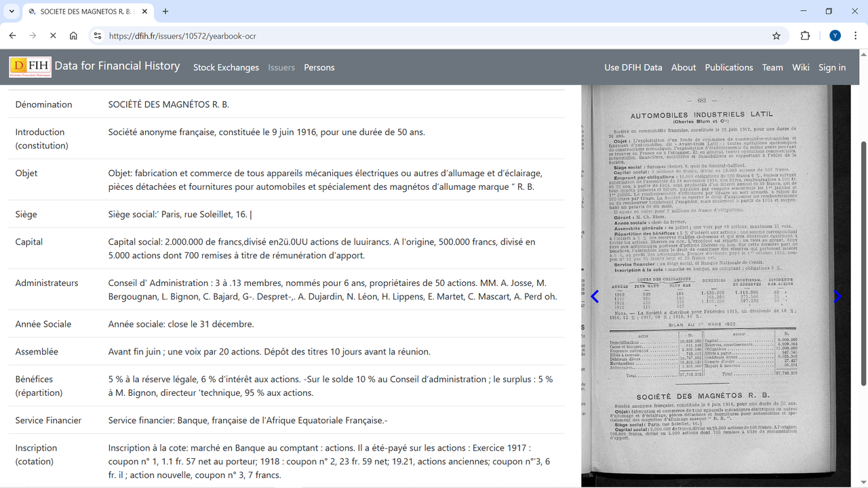868x488 pixels.
Task: Click the Objet row label
Action: (x=26, y=173)
